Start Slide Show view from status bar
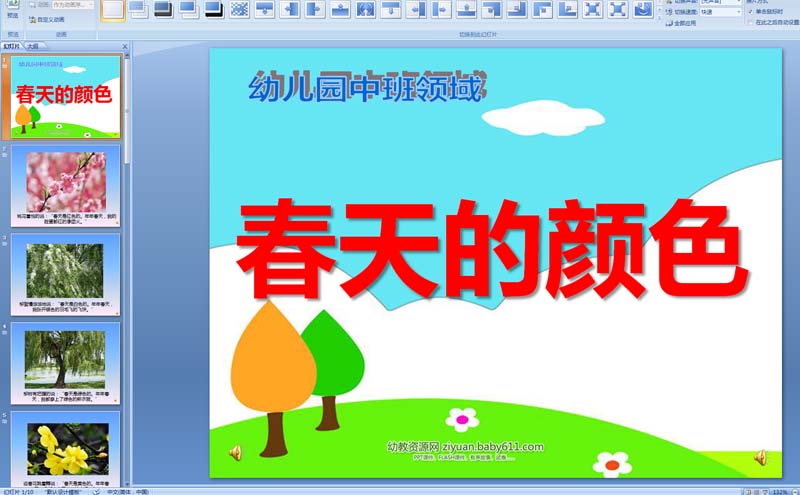Viewport: 800px width, 495px height. (765, 492)
